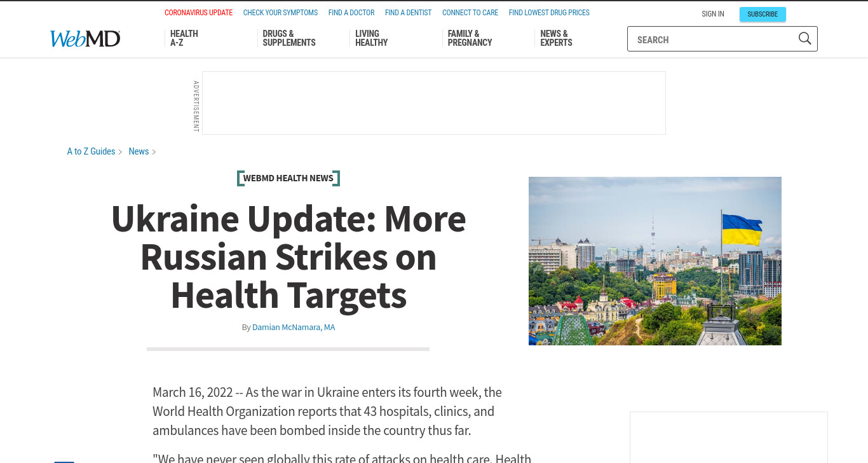
Task: Click the advertisement banner area
Action: 434,103
